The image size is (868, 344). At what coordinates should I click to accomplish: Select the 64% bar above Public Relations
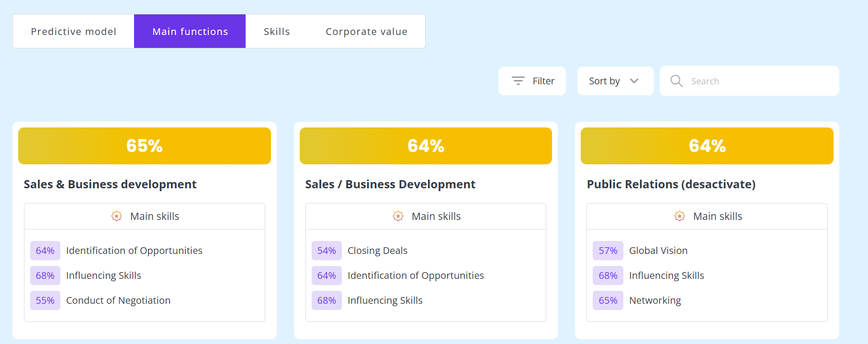tap(707, 146)
